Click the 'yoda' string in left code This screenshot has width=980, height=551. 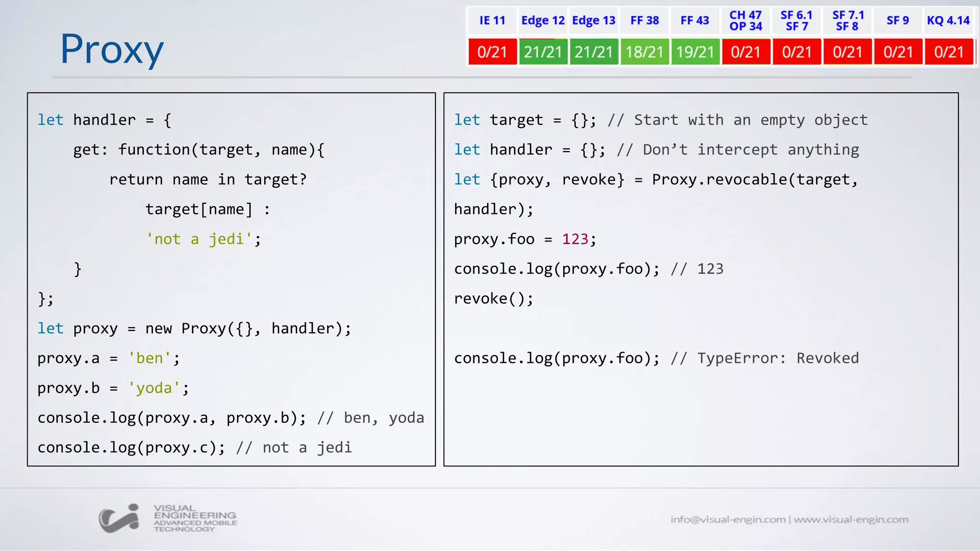tap(154, 388)
